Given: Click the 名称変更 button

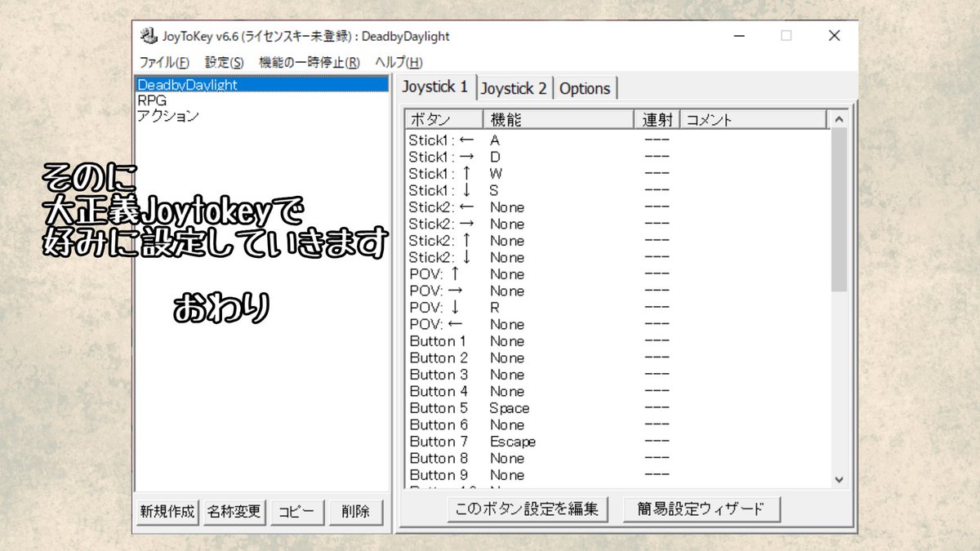Looking at the screenshot, I should [x=234, y=512].
